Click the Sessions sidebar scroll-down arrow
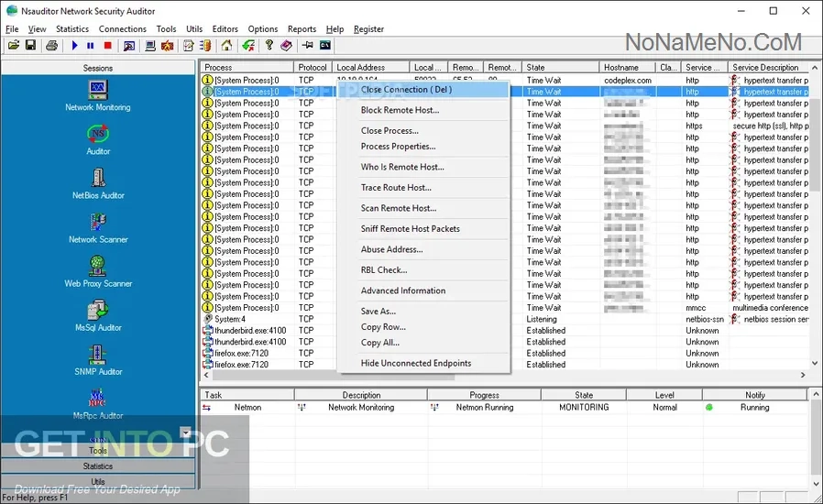823x504 pixels. 187,432
